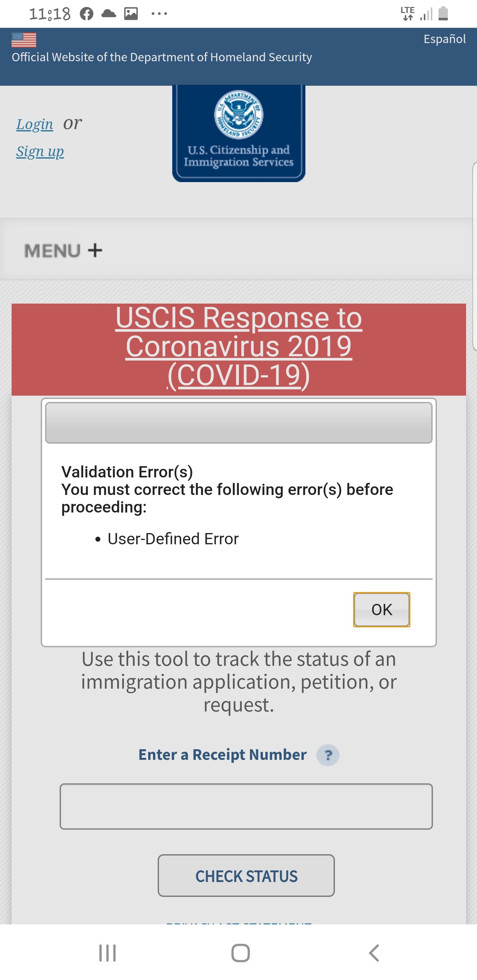Expand the MENU plus control
Screen dimensions: 477x980
63,250
